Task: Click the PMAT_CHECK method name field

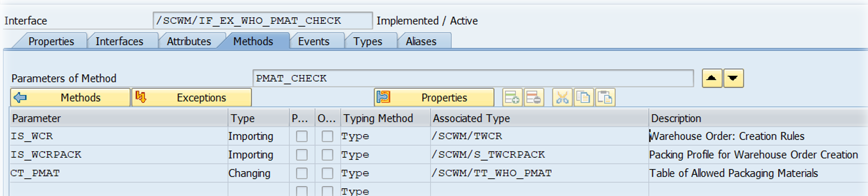Action: [473, 78]
